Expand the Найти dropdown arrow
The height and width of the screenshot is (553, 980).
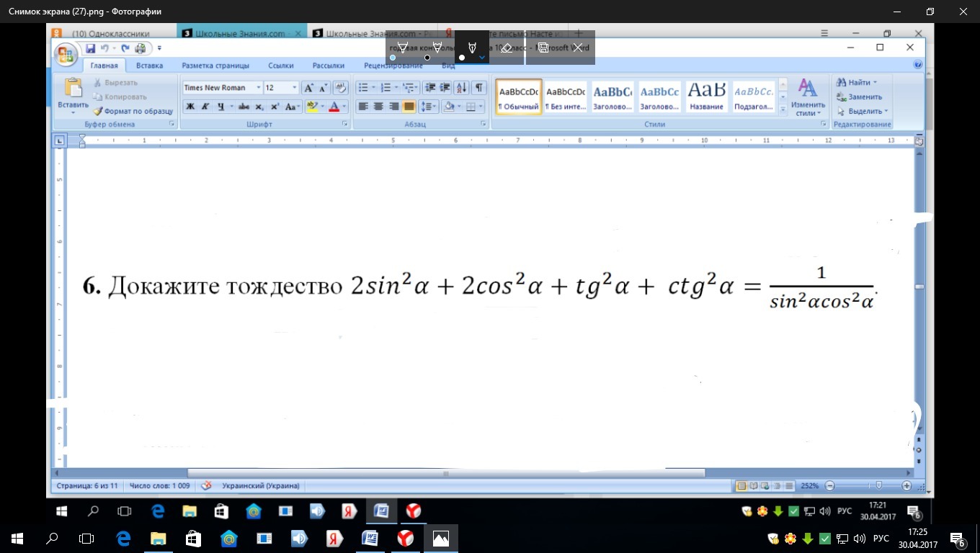(x=876, y=83)
